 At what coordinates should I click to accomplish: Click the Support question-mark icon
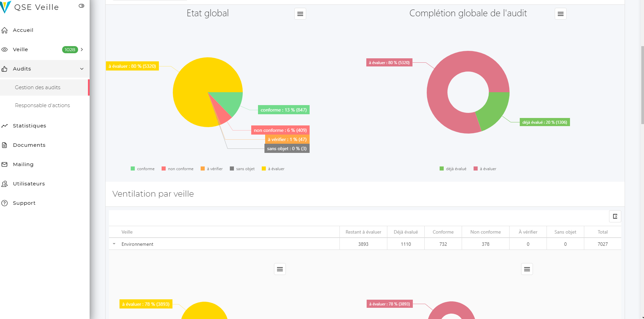coord(4,203)
